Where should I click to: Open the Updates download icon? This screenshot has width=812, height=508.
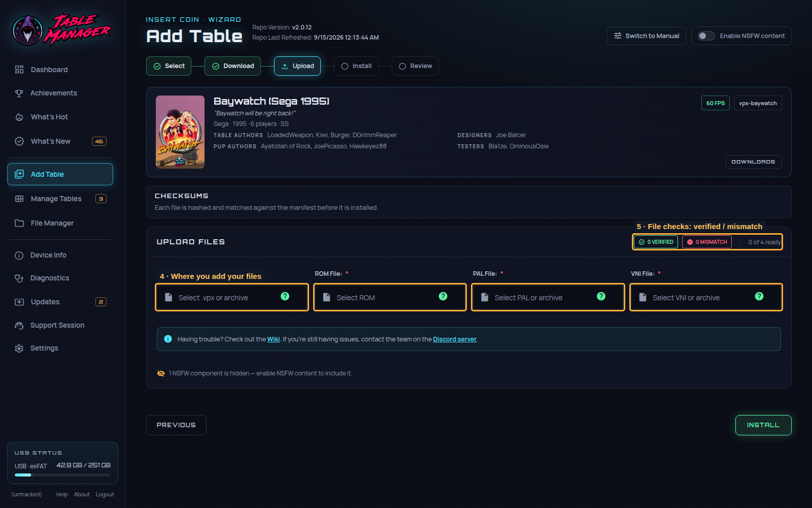(x=19, y=302)
